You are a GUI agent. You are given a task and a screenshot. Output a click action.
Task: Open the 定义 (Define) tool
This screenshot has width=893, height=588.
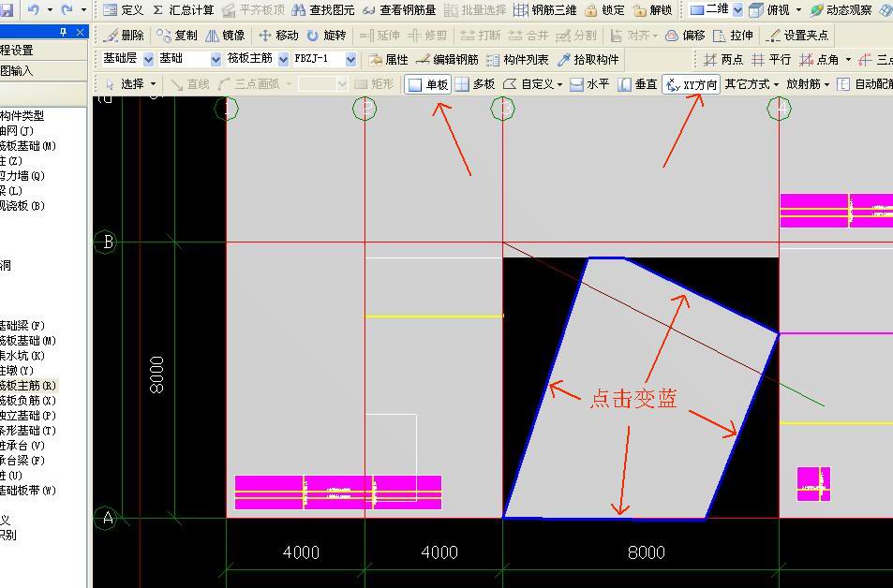[x=124, y=9]
